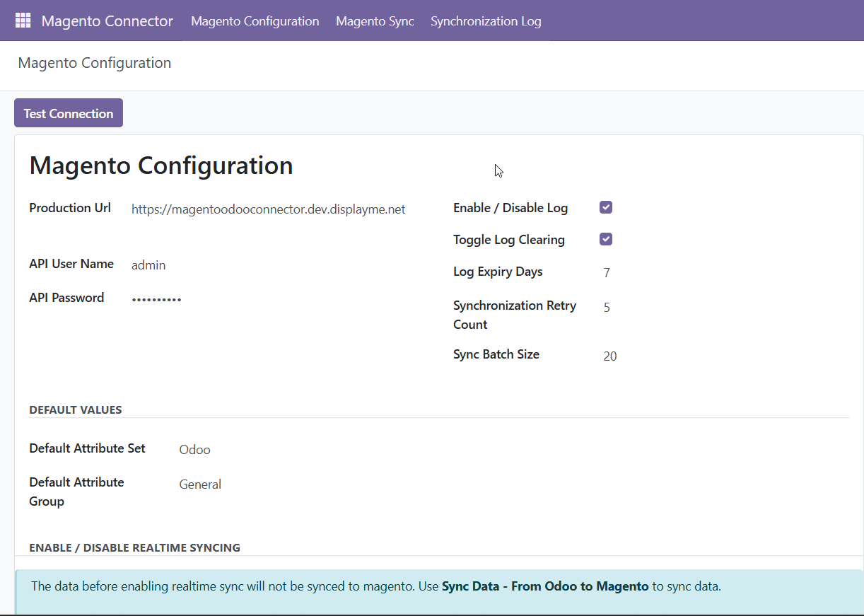Open the Magento Sync menu
The image size is (864, 616).
tap(375, 21)
